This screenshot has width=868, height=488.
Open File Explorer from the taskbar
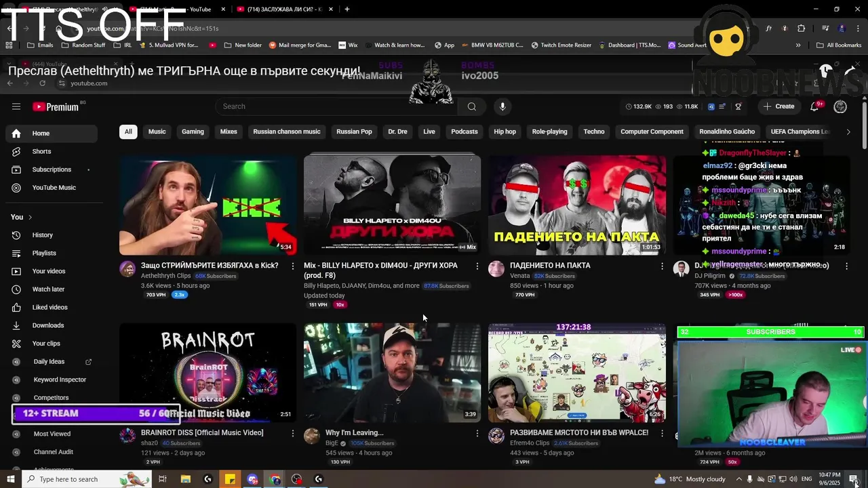coord(185,479)
